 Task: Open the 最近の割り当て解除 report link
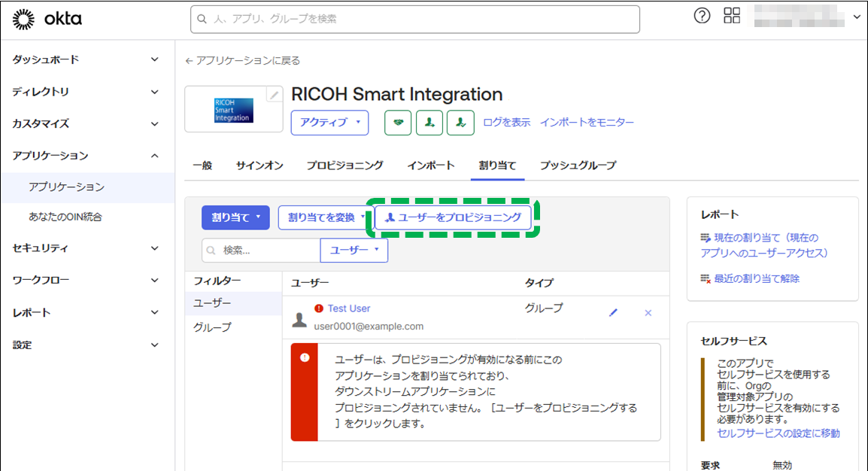click(x=757, y=278)
